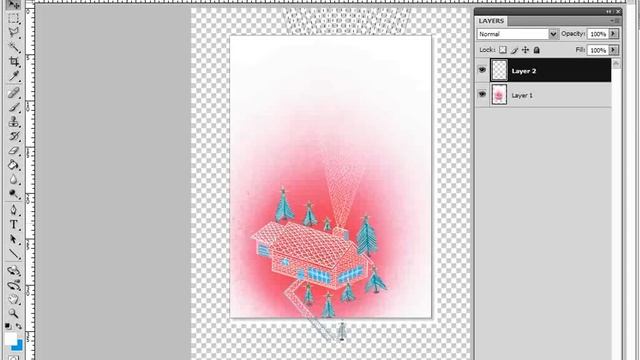Select the Eraser tool
640x360 pixels.
[13, 151]
